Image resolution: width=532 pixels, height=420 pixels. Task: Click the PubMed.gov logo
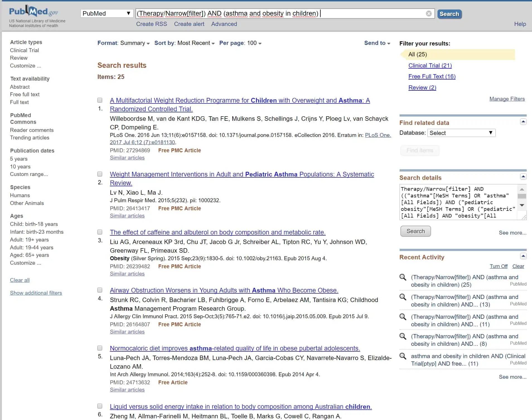click(33, 11)
